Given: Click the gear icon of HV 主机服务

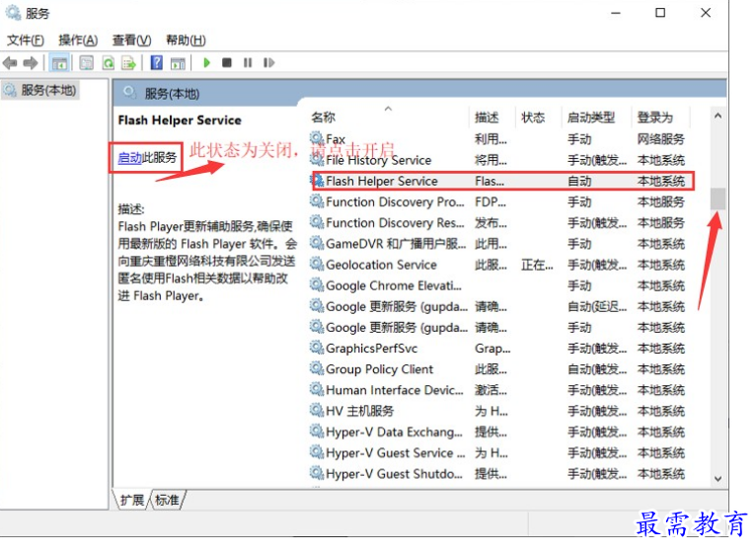Looking at the screenshot, I should pyautogui.click(x=316, y=410).
